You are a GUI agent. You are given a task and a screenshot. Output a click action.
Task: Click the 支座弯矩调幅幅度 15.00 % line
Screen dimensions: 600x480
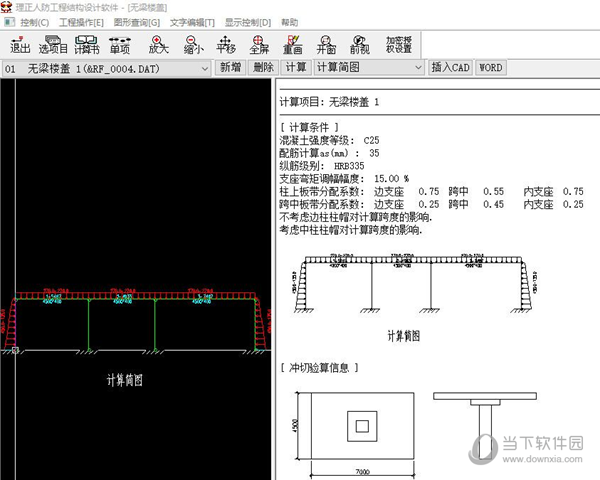pos(344,179)
